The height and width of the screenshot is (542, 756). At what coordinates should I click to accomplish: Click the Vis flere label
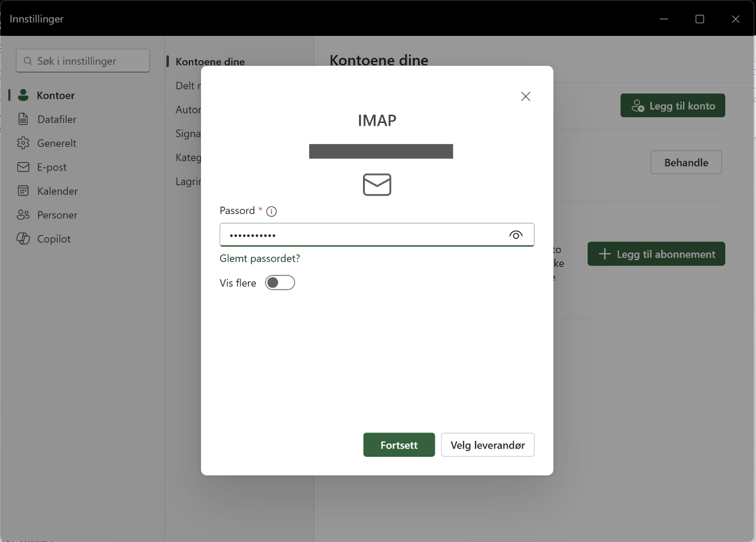pos(237,283)
